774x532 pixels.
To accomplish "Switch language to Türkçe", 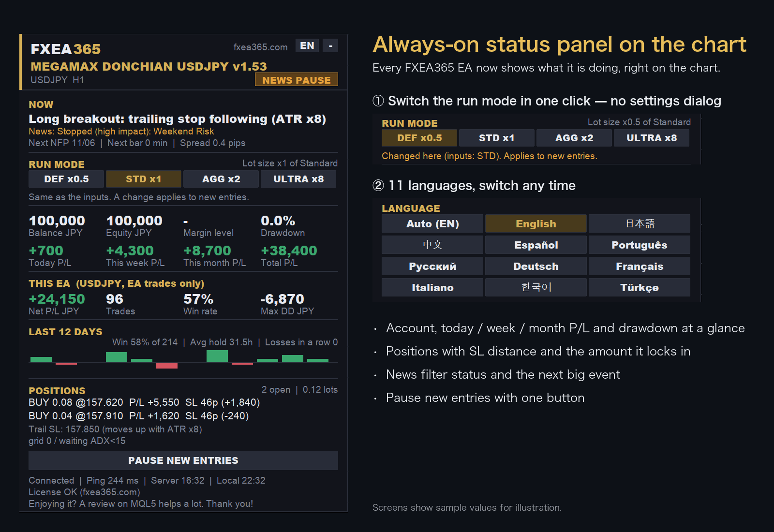I will 640,288.
